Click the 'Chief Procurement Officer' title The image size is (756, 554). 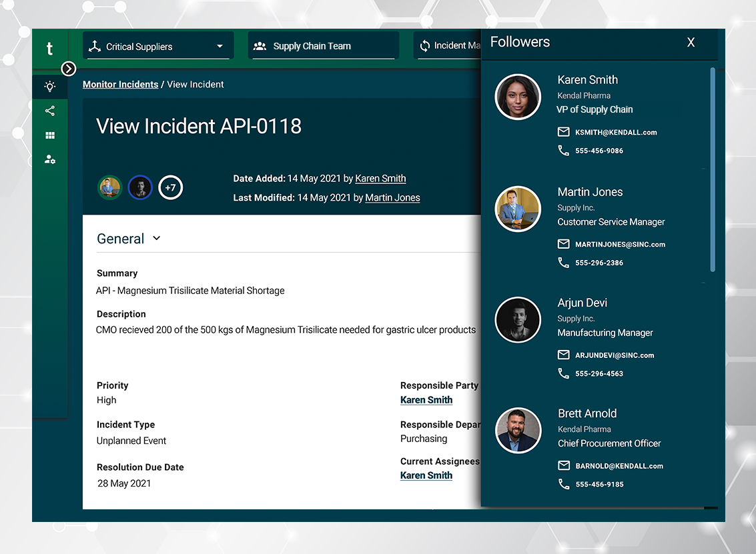click(609, 444)
